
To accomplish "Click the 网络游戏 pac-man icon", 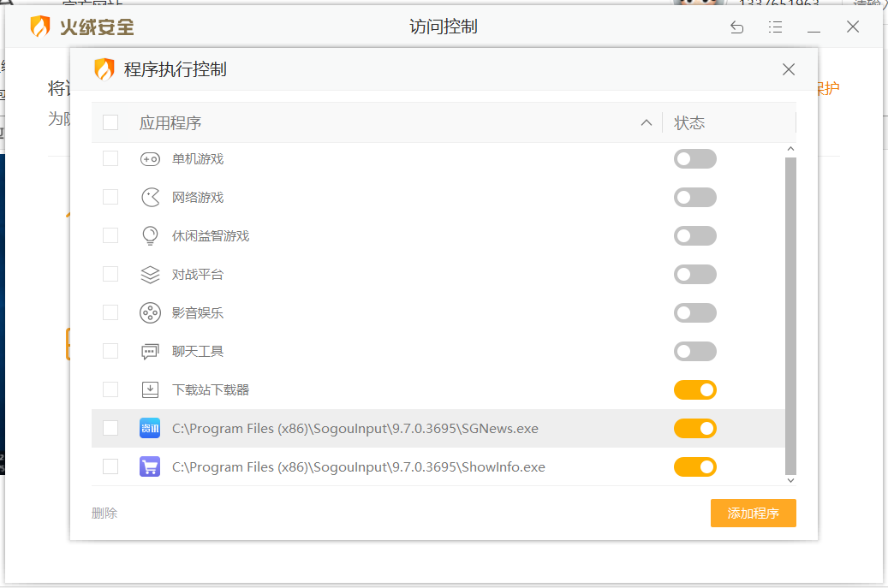I will [x=150, y=198].
